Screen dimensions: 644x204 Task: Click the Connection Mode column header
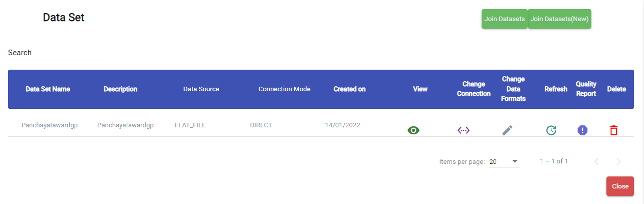point(284,89)
